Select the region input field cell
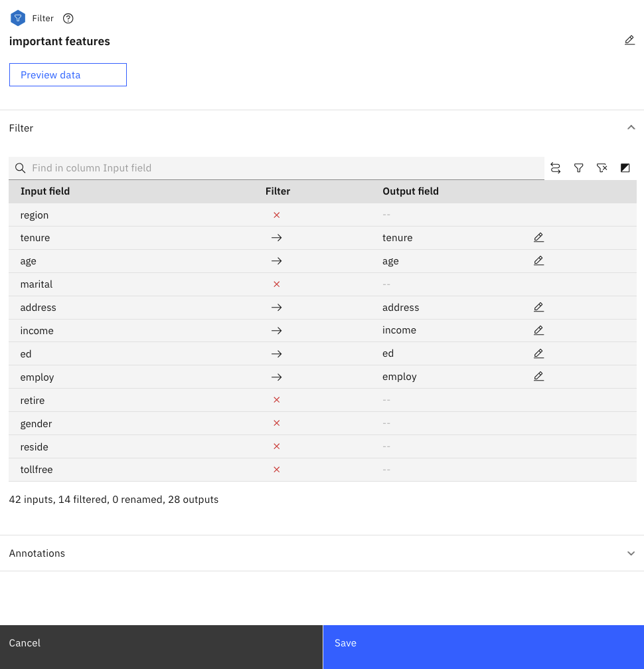The width and height of the screenshot is (644, 669). tap(34, 215)
